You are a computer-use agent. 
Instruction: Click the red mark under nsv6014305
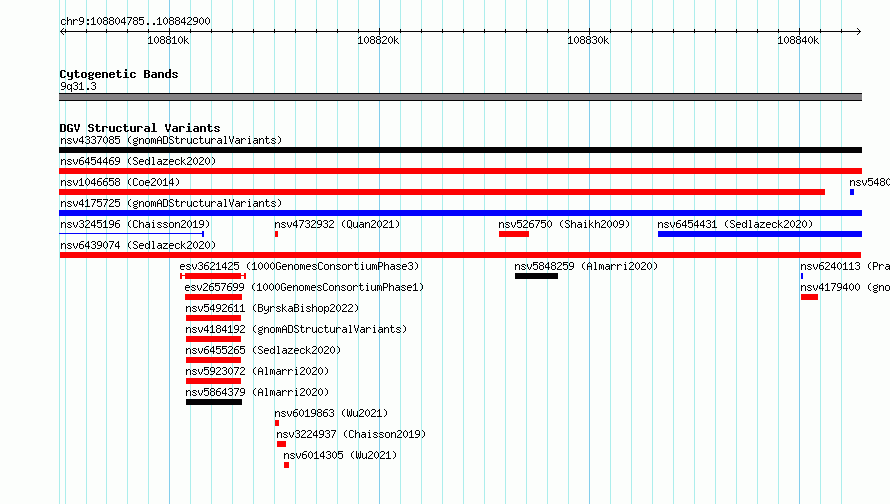point(287,465)
